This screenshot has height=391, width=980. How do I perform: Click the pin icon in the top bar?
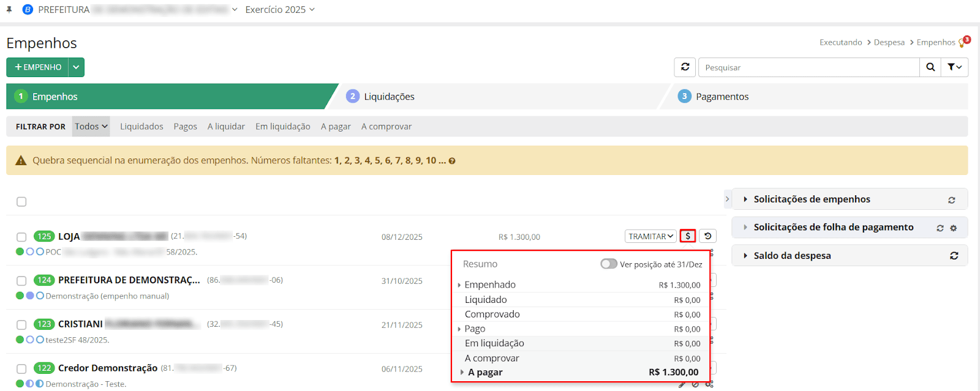(9, 10)
